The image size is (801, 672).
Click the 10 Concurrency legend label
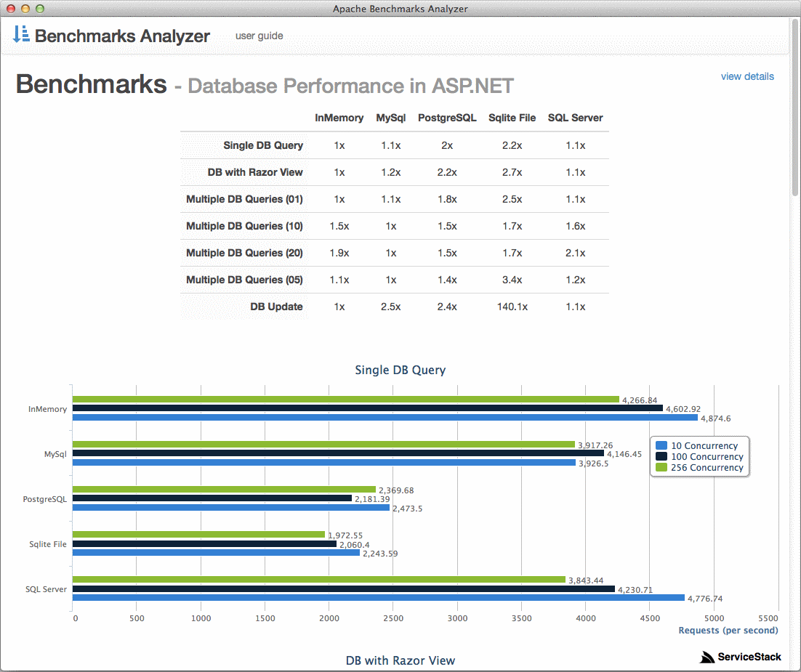(704, 446)
